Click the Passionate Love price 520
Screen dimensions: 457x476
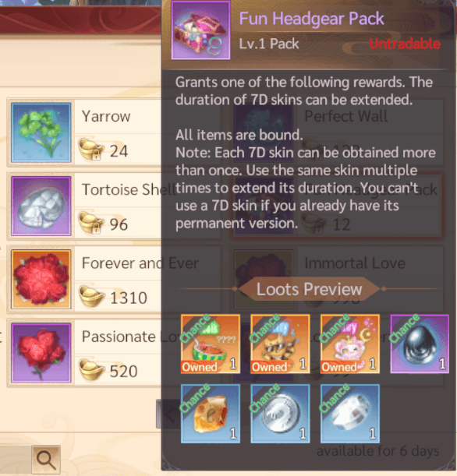click(124, 372)
